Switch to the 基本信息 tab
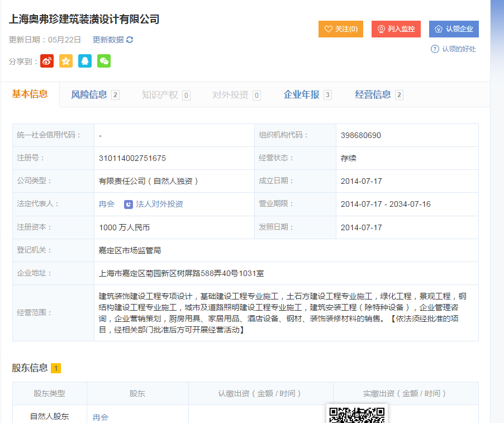Image resolution: width=504 pixels, height=423 pixels. point(30,94)
